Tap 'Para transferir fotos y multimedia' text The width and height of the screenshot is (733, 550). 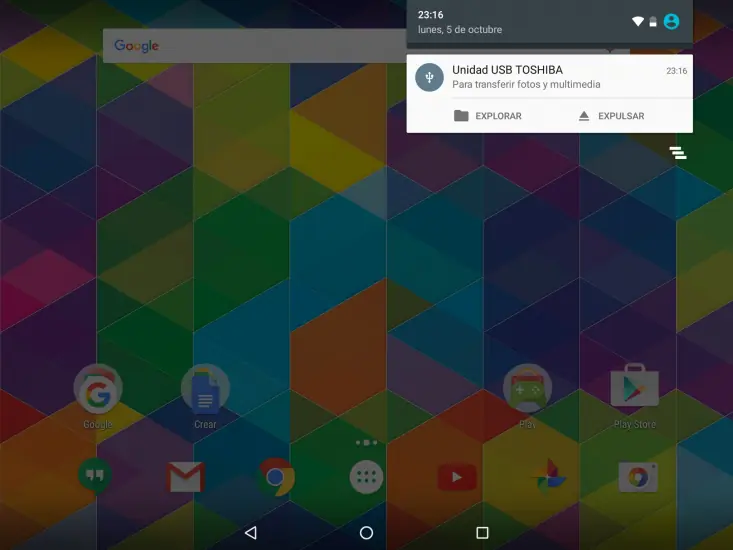point(526,84)
